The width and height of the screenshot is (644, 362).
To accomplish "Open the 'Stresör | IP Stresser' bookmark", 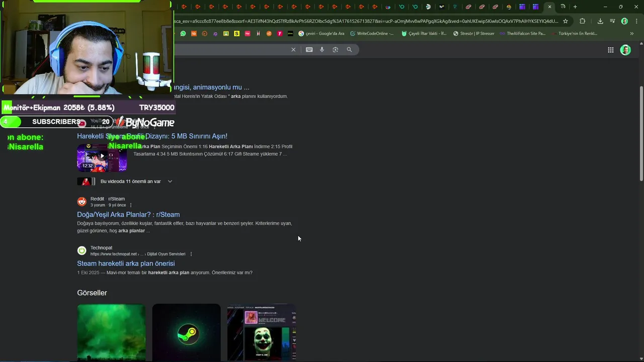I will tap(473, 34).
